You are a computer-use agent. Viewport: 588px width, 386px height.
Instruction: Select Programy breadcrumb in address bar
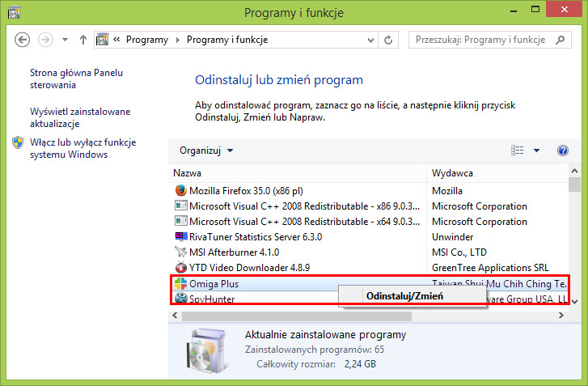(147, 40)
